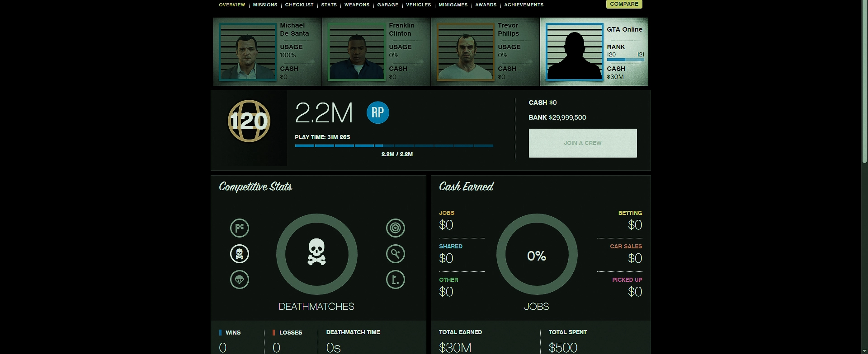Click the RP progress bar under play time
Image resolution: width=868 pixels, height=354 pixels.
click(x=394, y=146)
